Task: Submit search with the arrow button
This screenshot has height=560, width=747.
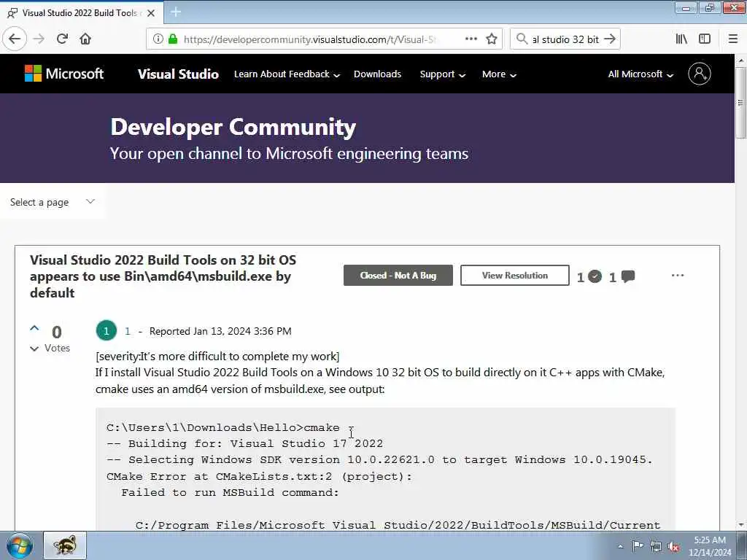Action: click(x=610, y=39)
